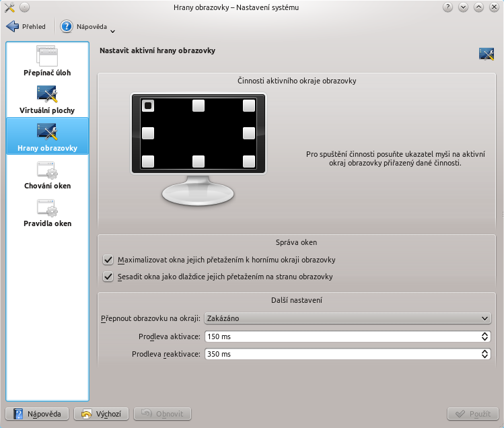
Task: Toggle Maximalizovat okna přetažením k hornímu okraji
Action: (x=108, y=260)
